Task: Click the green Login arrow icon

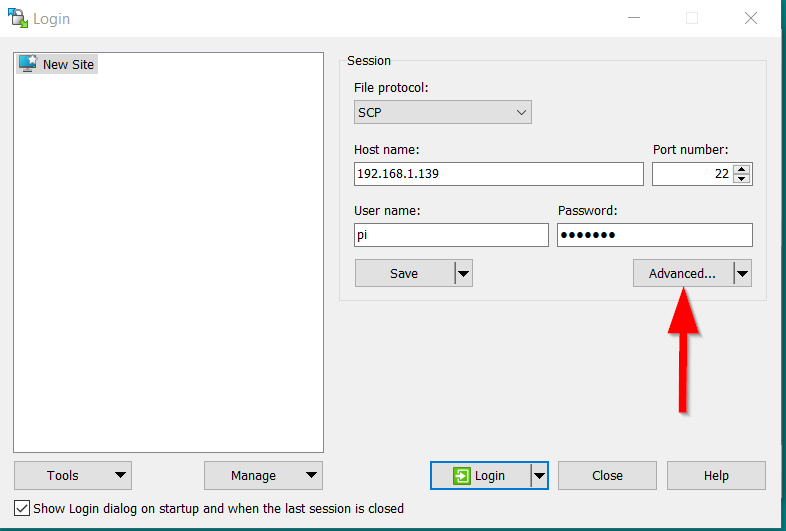Action: pyautogui.click(x=461, y=476)
